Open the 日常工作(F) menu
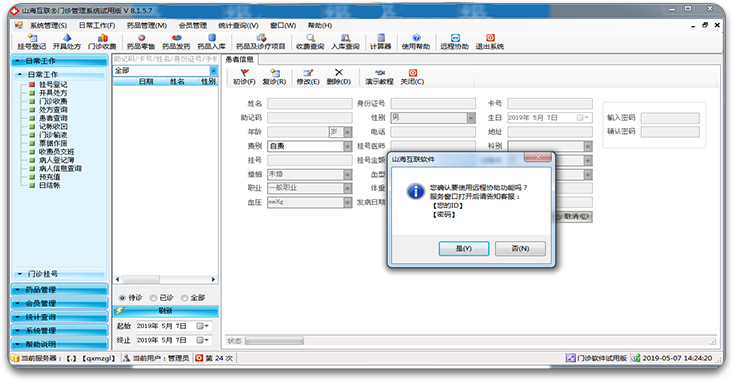 click(x=97, y=25)
